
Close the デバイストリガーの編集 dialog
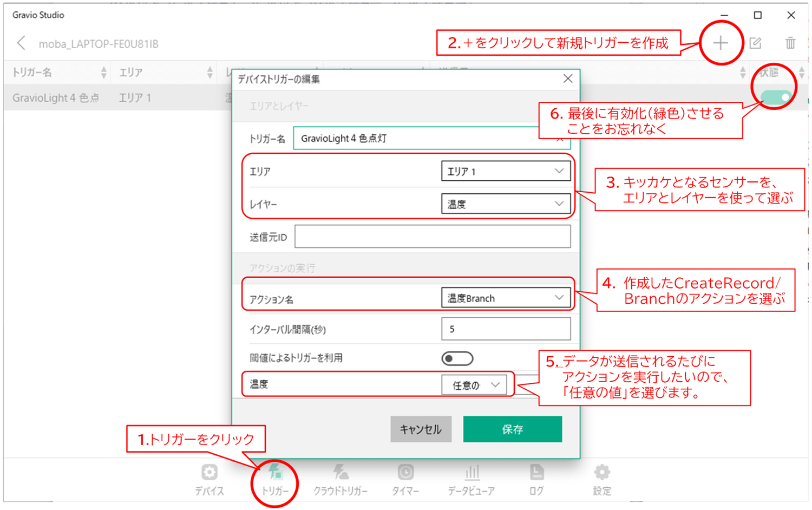pos(568,79)
